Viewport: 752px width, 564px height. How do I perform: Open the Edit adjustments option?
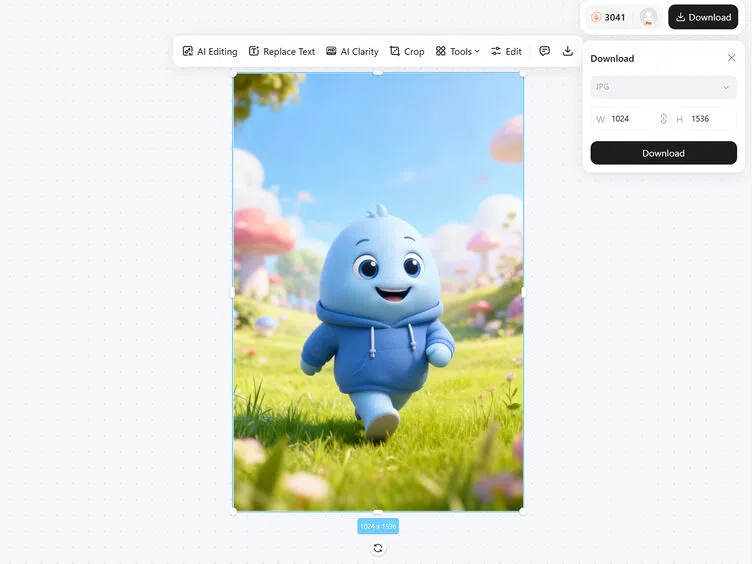click(x=506, y=51)
